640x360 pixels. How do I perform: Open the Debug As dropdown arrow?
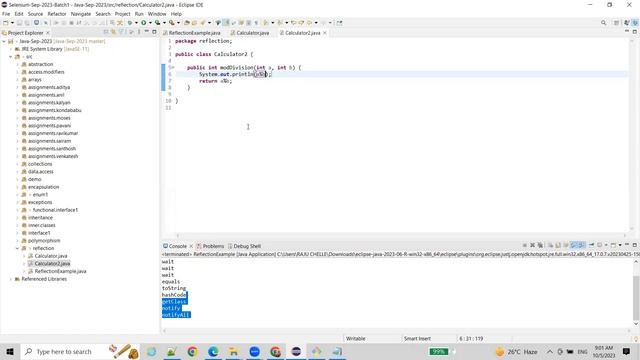click(x=136, y=23)
